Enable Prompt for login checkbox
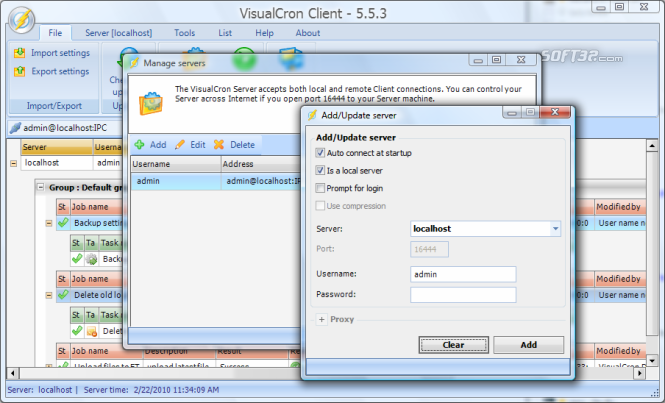Viewport: 665px width, 403px height. tap(320, 188)
